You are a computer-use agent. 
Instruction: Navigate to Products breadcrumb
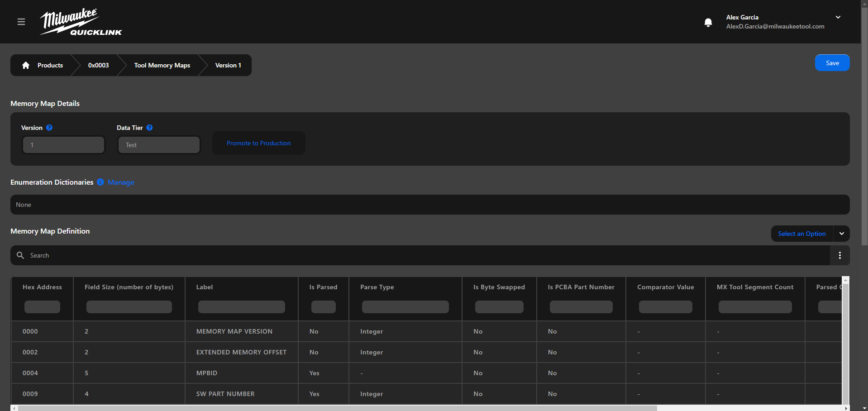coord(50,65)
